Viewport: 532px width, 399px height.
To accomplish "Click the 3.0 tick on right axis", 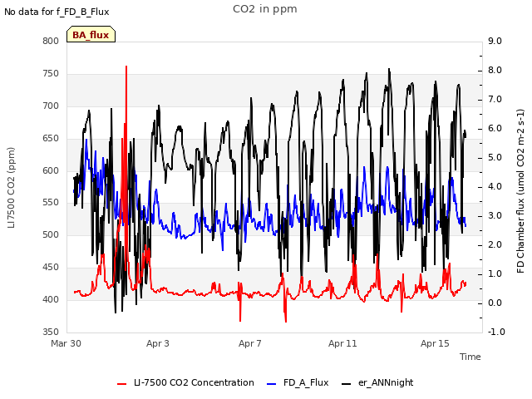I will [x=495, y=216].
